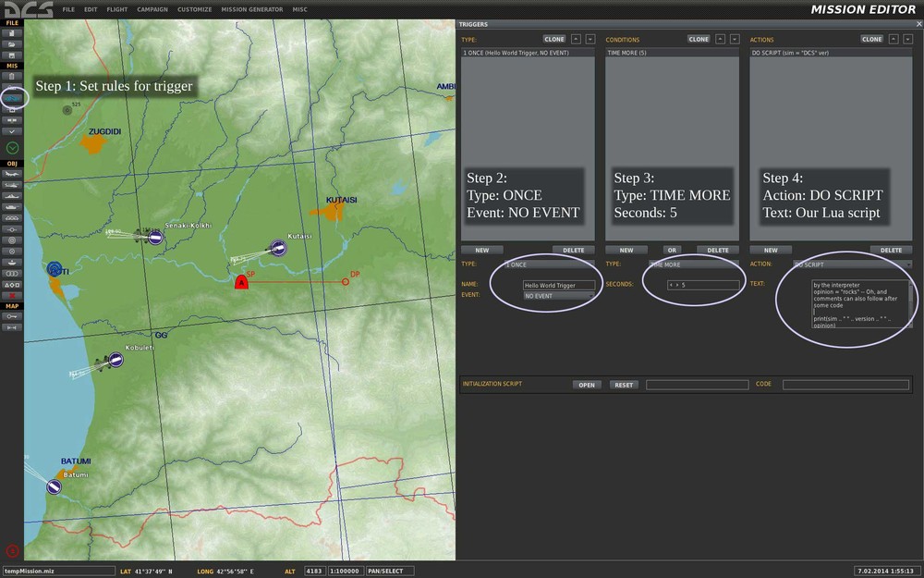Move trigger down in the TYPE list

pos(590,39)
